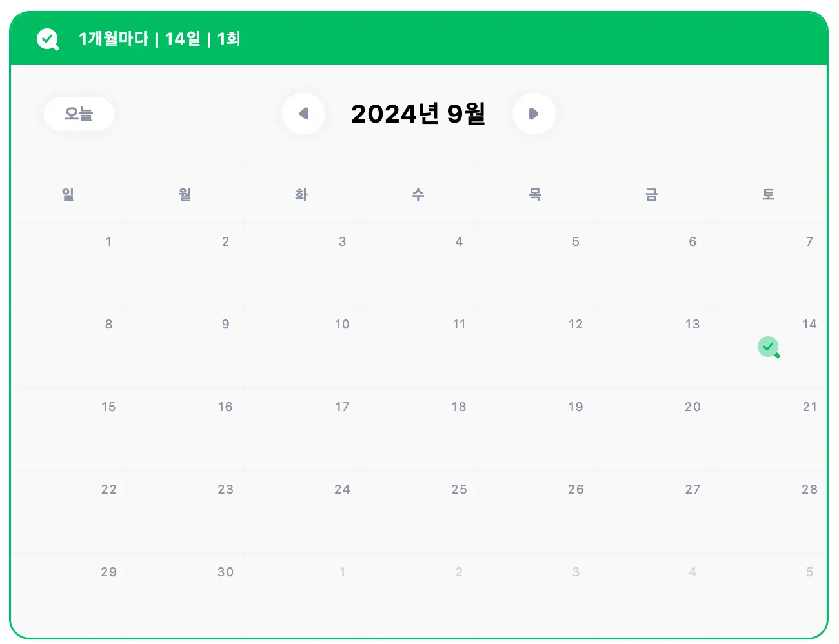Click the 수 (Wednesday) column header
The image size is (839, 644).
[418, 194]
